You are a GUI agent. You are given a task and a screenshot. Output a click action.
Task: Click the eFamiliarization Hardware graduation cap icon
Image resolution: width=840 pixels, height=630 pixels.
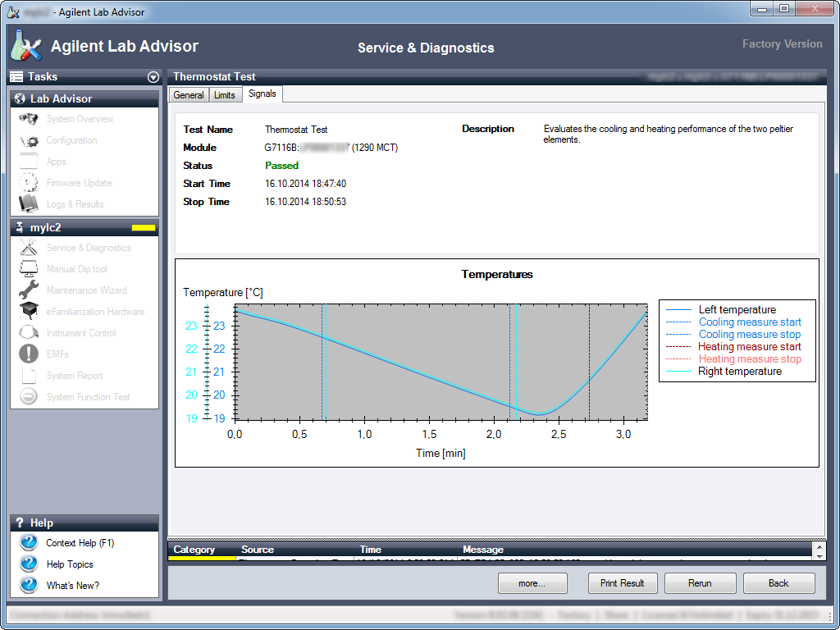pyautogui.click(x=29, y=312)
